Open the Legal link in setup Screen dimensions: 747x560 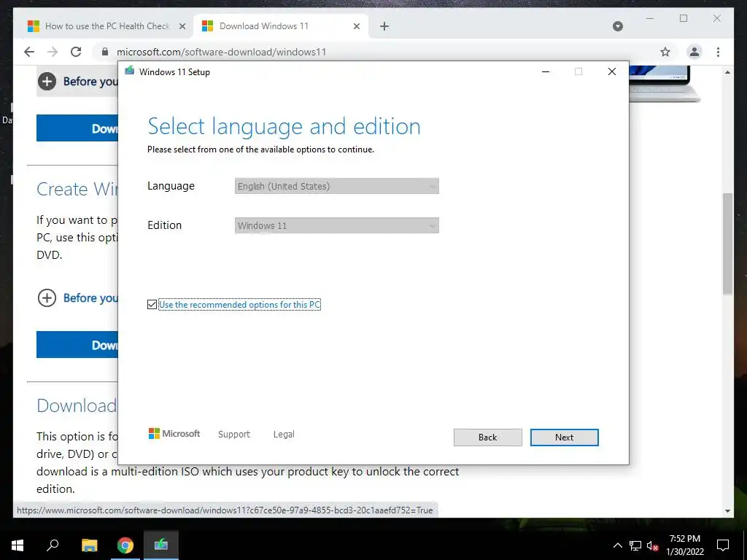(x=284, y=435)
